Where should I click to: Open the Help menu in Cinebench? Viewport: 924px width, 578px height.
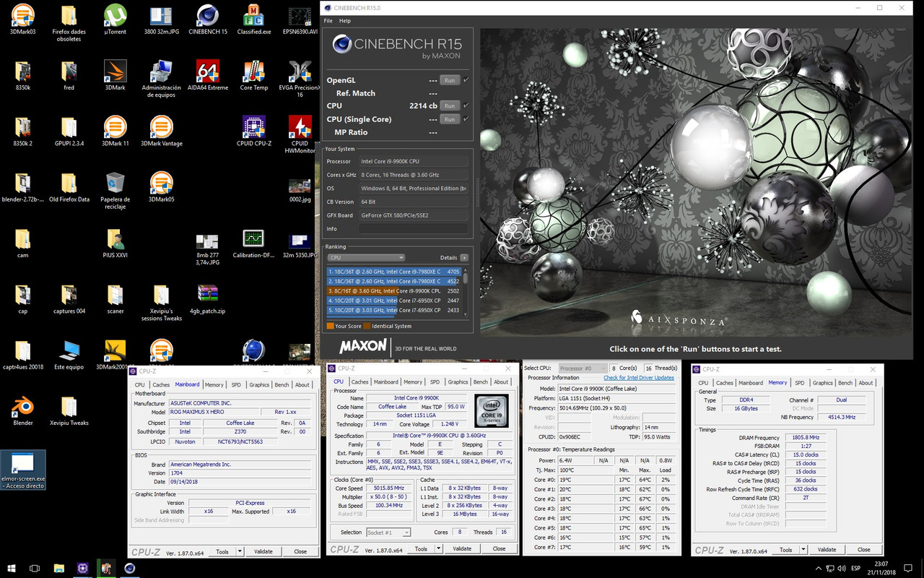[x=345, y=21]
